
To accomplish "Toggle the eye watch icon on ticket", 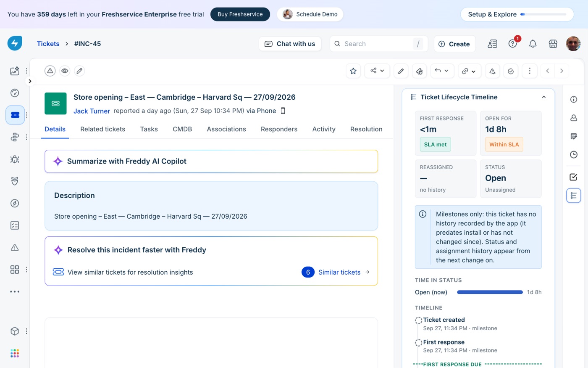I will click(65, 71).
